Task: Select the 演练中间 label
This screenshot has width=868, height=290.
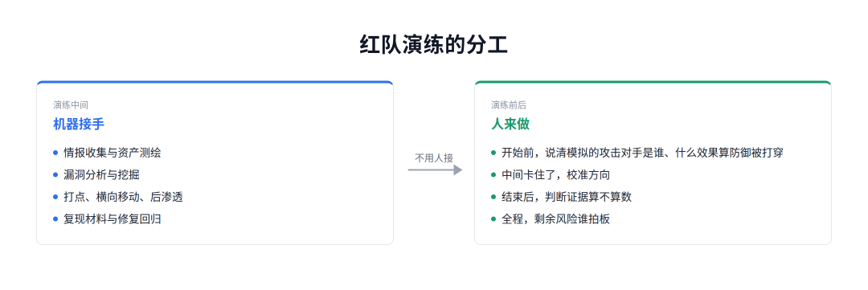Action: point(71,105)
